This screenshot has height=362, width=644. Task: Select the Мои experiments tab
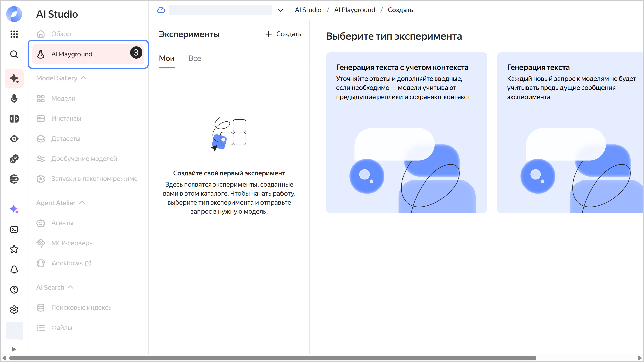[167, 58]
